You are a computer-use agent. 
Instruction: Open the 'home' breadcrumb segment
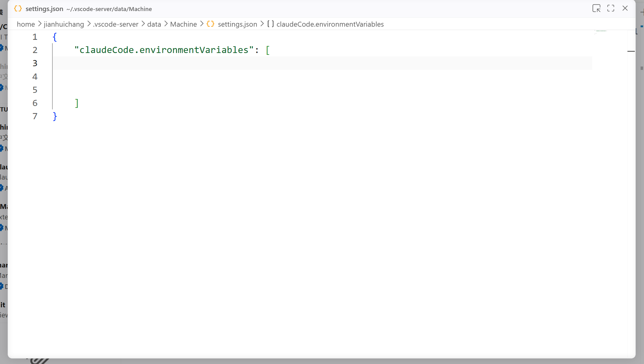coord(26,24)
